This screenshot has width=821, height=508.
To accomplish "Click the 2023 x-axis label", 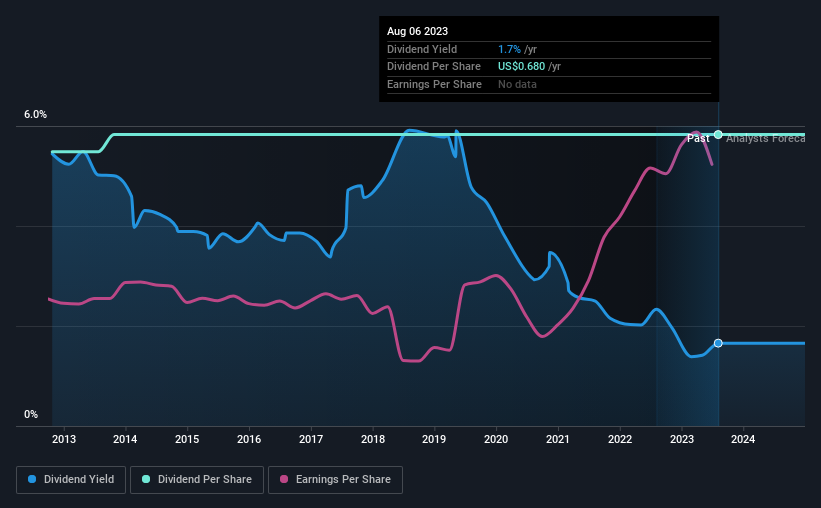I will pos(682,439).
